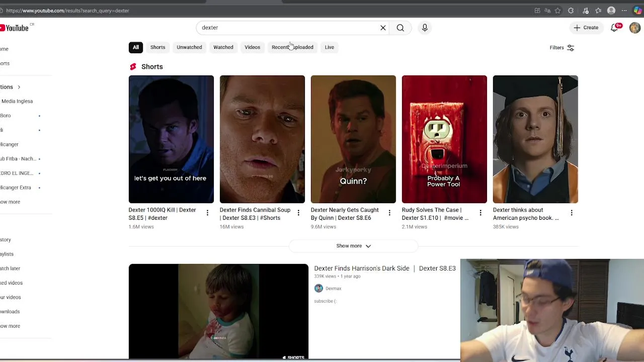Viewport: 644px width, 362px height.
Task: Open options for Dexter 1000IQ Kill short
Action: pyautogui.click(x=207, y=213)
